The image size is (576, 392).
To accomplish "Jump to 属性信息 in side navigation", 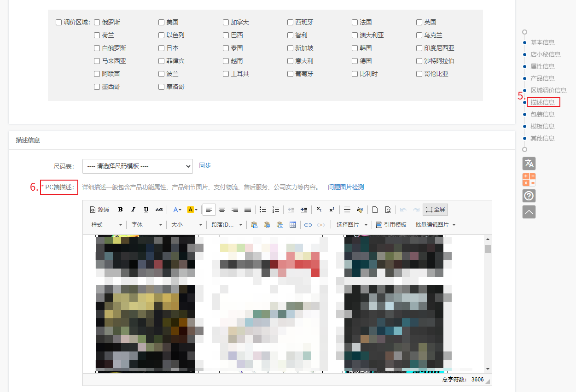I will tap(542, 66).
